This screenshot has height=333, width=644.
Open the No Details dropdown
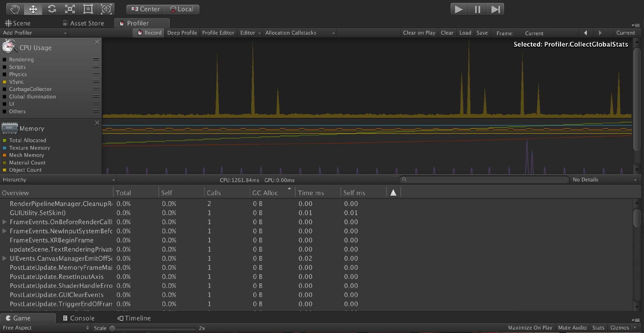point(605,180)
